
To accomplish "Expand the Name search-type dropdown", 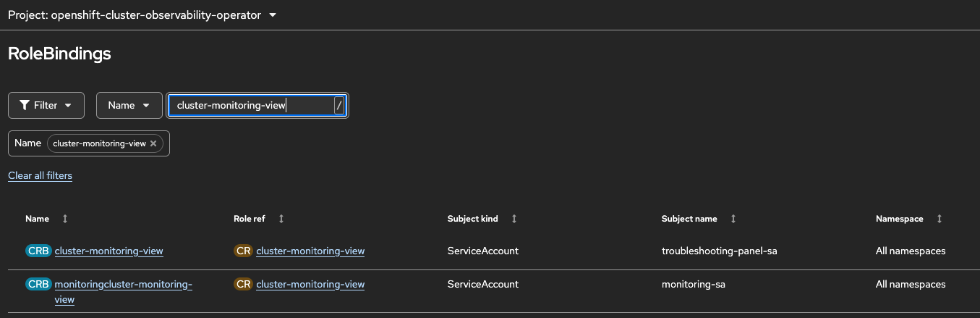I will click(129, 105).
